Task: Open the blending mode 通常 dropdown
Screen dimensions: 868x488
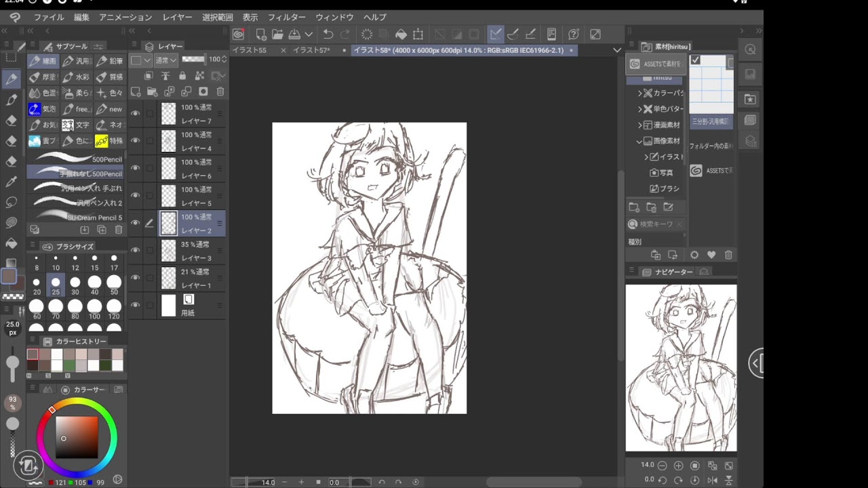Action: tap(166, 60)
